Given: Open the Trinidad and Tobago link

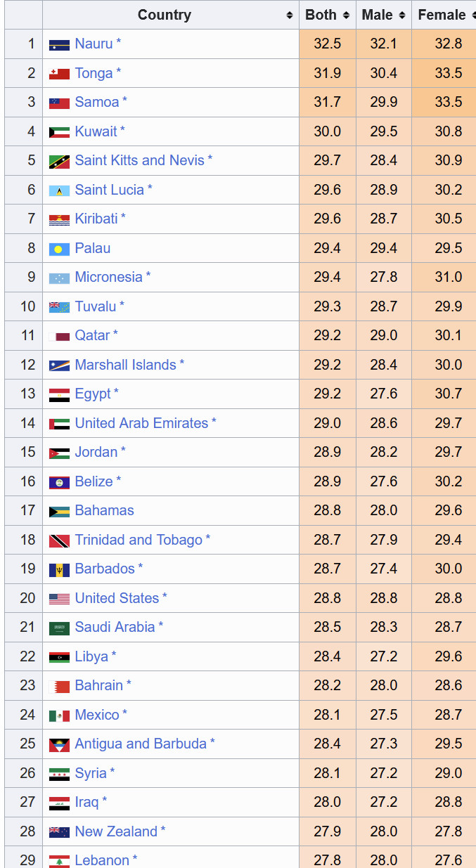Looking at the screenshot, I should pyautogui.click(x=139, y=540).
